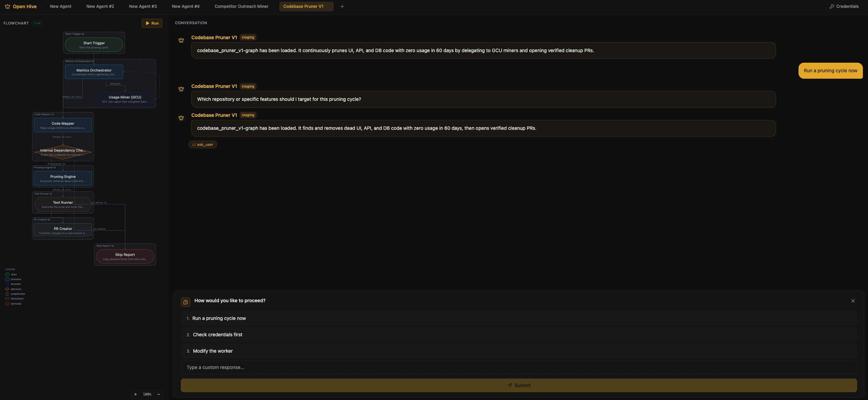Click the 100% zoom level display
The height and width of the screenshot is (400, 868).
pyautogui.click(x=147, y=394)
